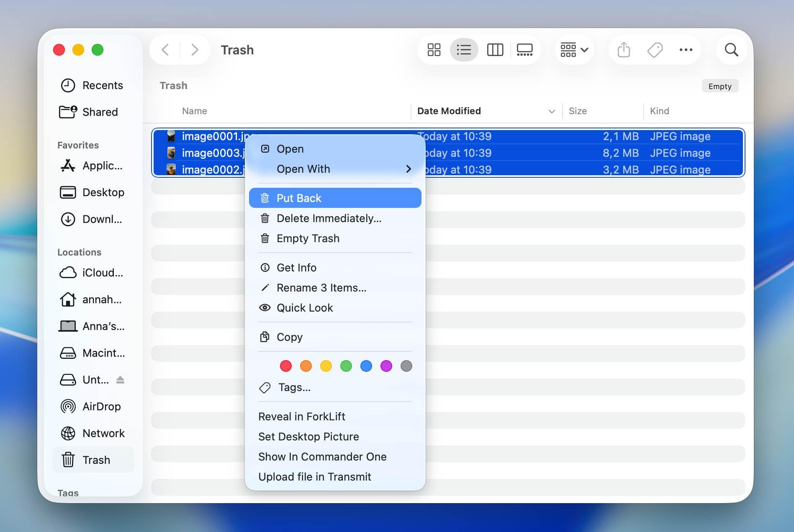Select Quick Look in context menu
This screenshot has height=532, width=794.
[335, 308]
